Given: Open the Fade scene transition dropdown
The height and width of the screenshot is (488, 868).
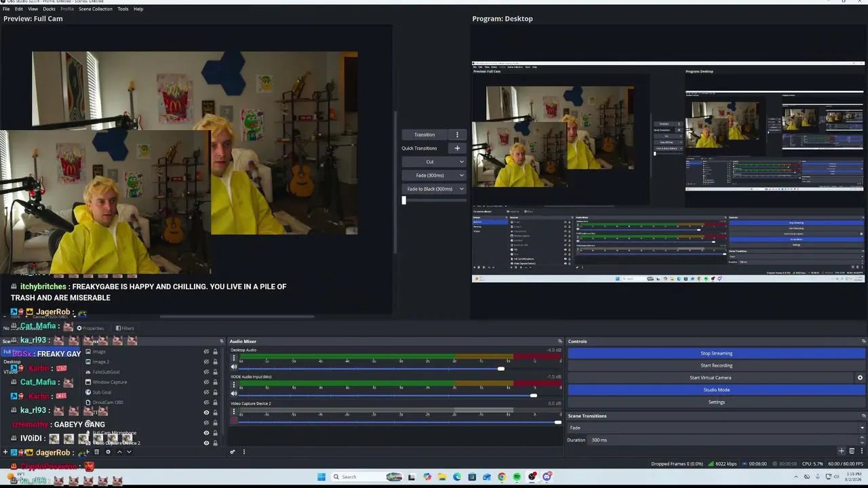Looking at the screenshot, I should (x=716, y=428).
